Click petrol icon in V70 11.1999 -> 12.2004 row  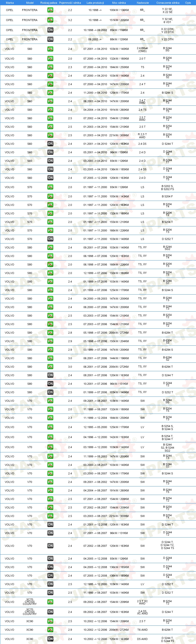50,418
